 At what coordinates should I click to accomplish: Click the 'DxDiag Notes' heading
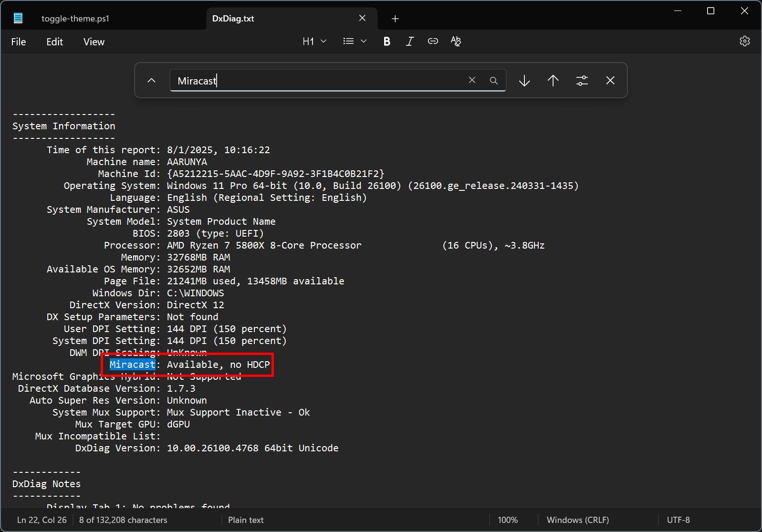[46, 484]
